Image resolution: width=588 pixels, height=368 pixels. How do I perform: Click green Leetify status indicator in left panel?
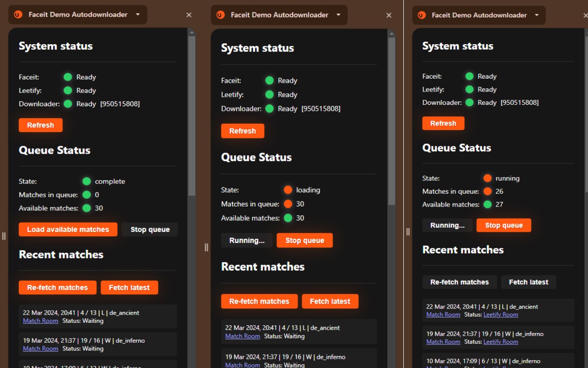pos(68,91)
